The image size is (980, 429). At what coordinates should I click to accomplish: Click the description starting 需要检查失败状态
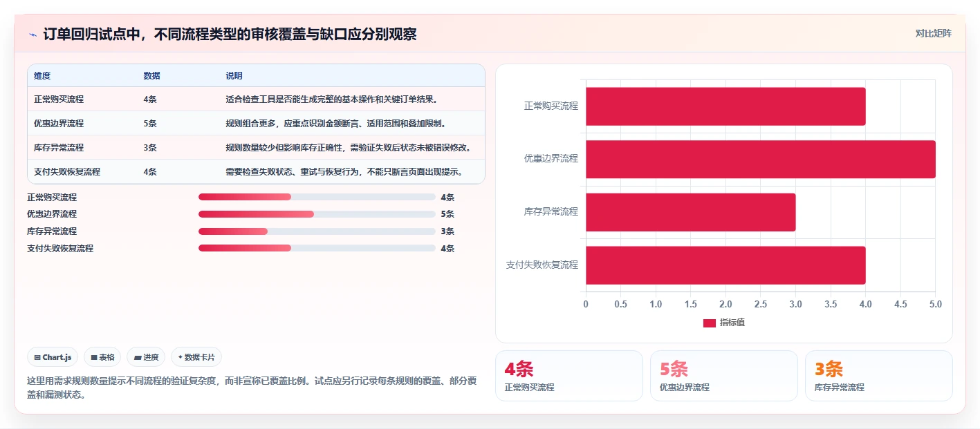pyautogui.click(x=344, y=172)
